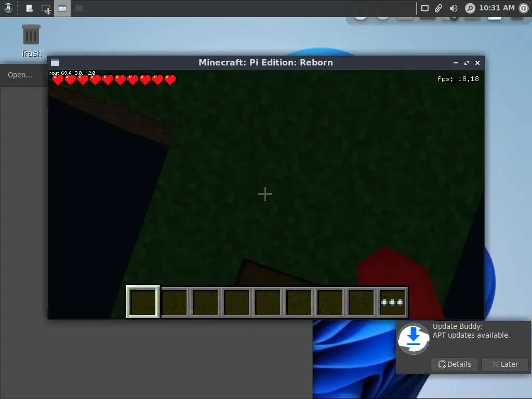Dismiss update notification with Later button
This screenshot has width=532, height=399.
[505, 364]
